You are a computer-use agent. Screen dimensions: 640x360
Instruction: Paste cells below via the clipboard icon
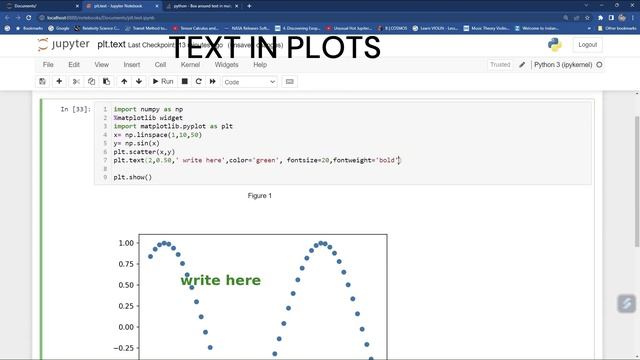(x=106, y=82)
